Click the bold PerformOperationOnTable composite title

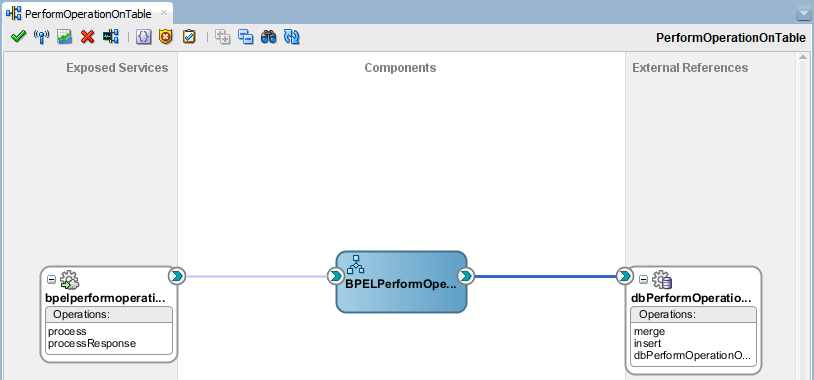(x=731, y=38)
